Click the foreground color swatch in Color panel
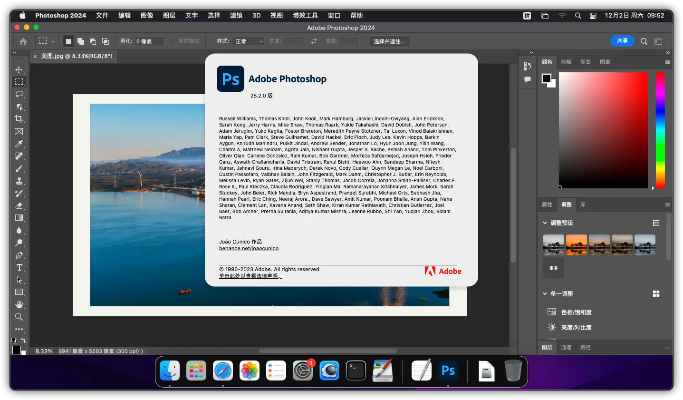 pyautogui.click(x=547, y=77)
